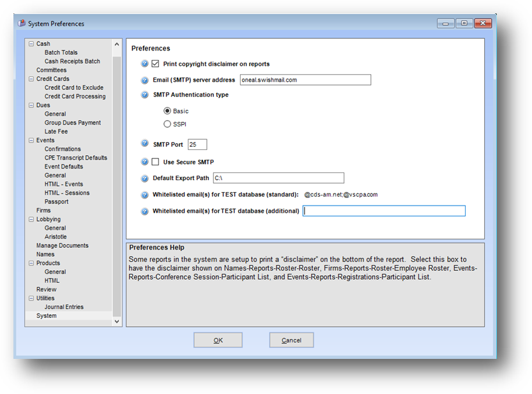Select General under Products
532x394 pixels.
pos(56,272)
